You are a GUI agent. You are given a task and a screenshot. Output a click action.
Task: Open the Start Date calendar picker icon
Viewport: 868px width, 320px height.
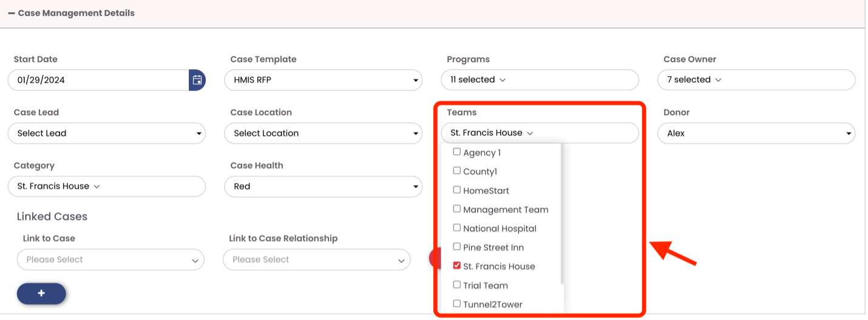(197, 80)
